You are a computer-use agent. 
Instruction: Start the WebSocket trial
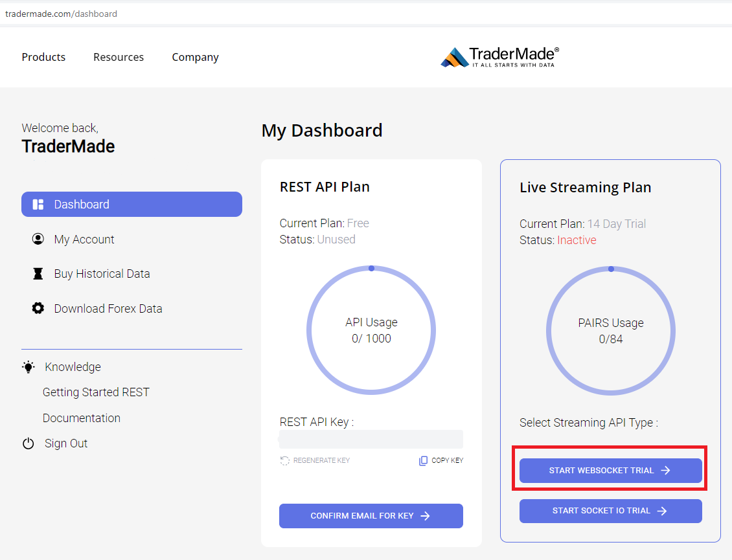611,471
